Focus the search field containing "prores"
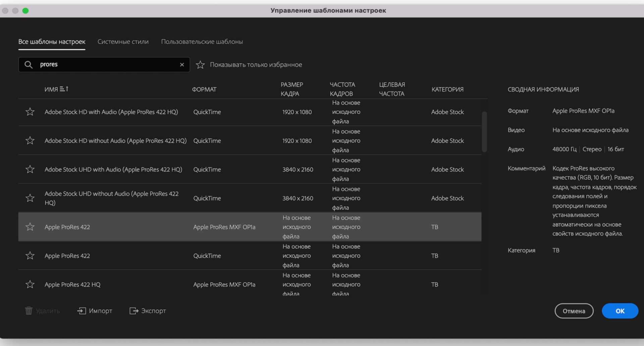 pyautogui.click(x=104, y=64)
